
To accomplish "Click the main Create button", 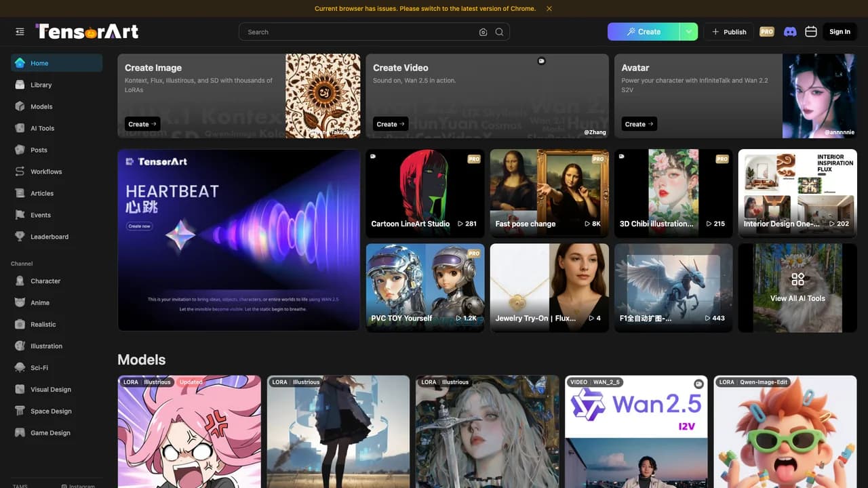I will pos(644,32).
